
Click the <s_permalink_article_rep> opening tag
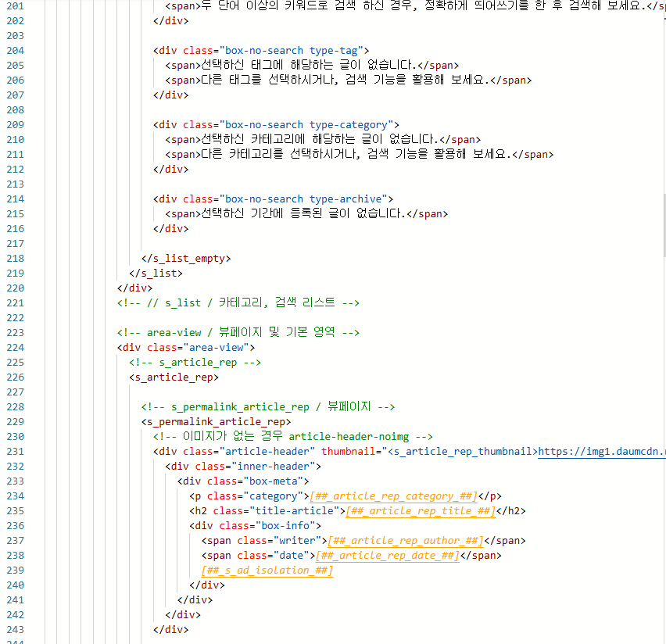[217, 422]
